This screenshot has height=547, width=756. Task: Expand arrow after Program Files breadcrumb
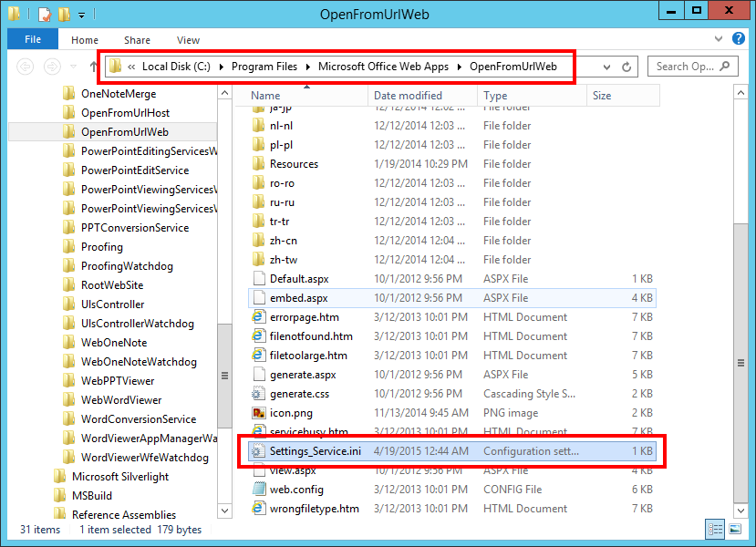307,67
